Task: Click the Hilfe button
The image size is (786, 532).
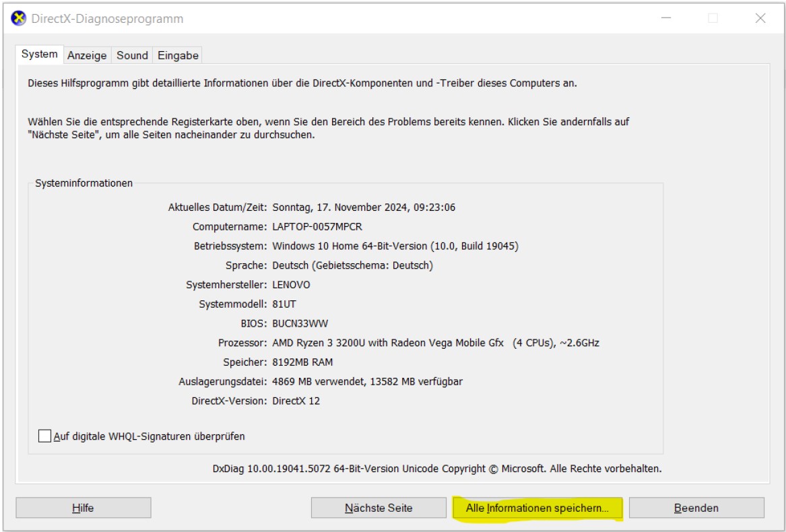Action: coord(84,508)
